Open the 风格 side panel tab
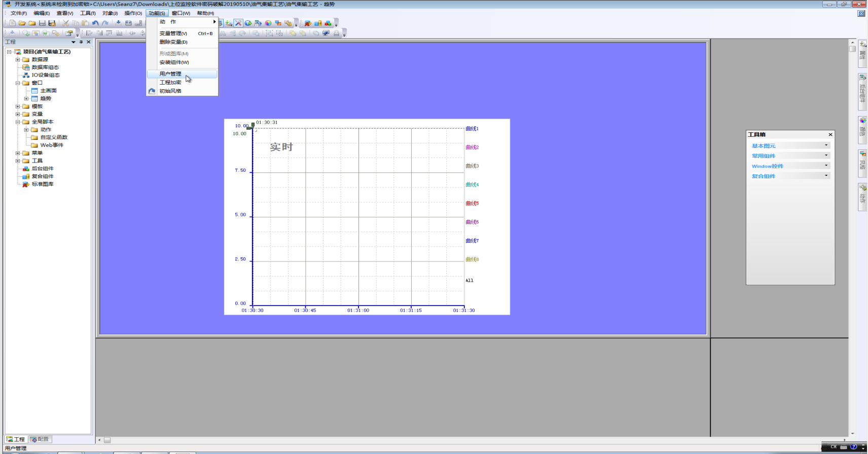Screen dimensions: 868x454 (862, 163)
